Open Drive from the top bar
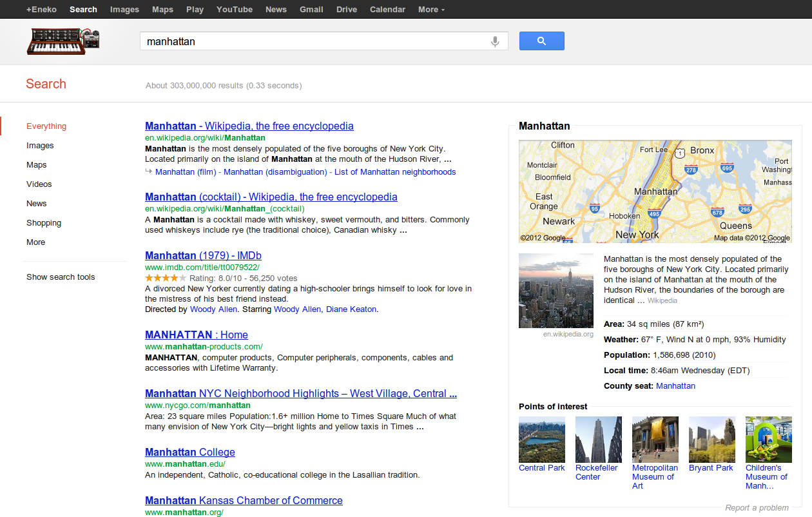This screenshot has height=517, width=812. tap(347, 9)
